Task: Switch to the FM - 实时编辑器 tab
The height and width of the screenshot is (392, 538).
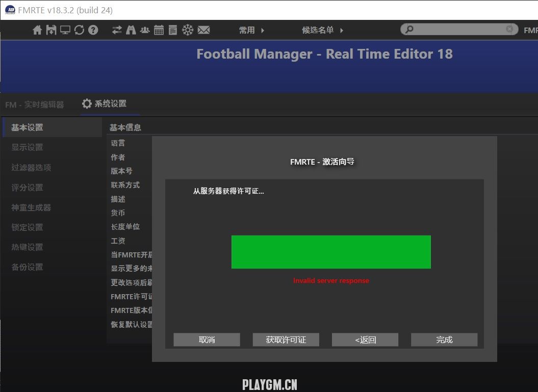Action: (x=35, y=104)
